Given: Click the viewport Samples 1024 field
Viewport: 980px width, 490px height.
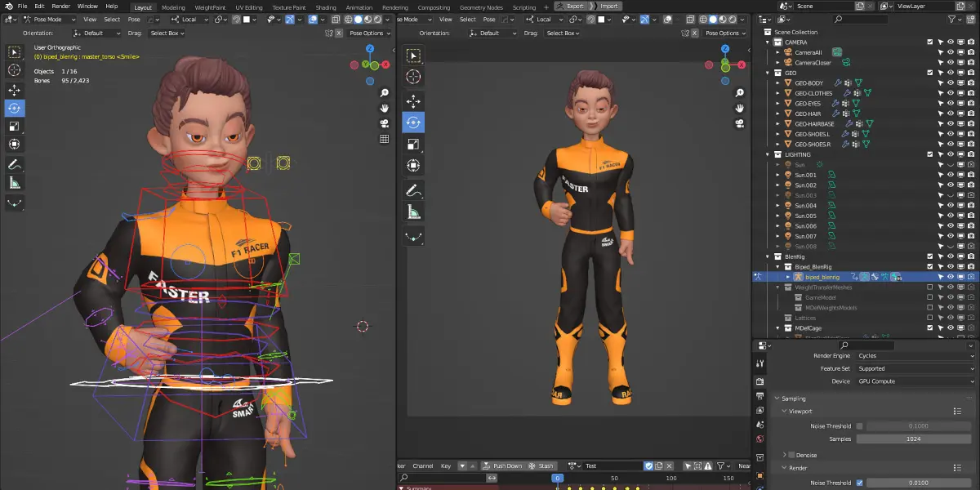Looking at the screenshot, I should pos(914,439).
